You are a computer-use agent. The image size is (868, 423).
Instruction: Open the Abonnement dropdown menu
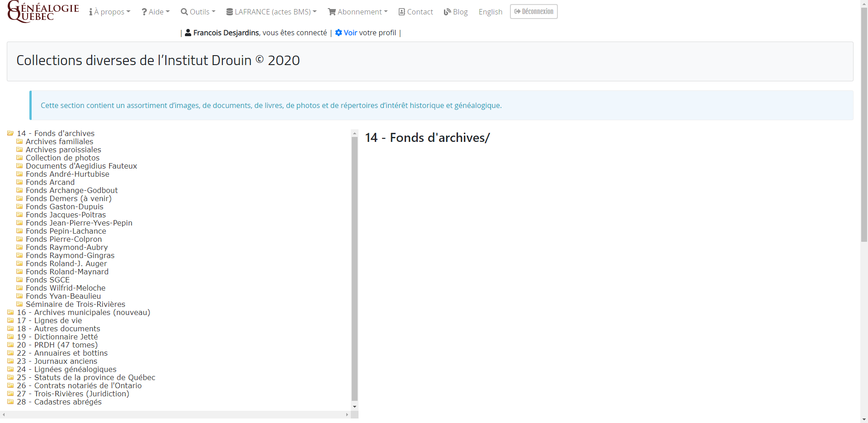coord(358,12)
